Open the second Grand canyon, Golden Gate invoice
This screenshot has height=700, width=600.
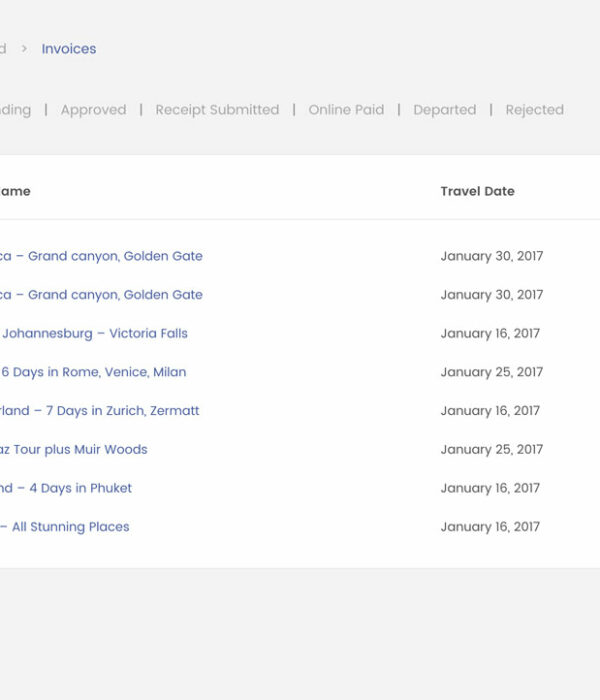pos(101,295)
